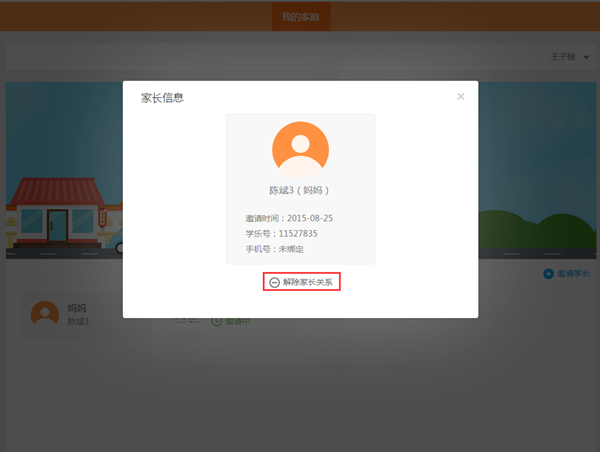This screenshot has height=452, width=600.
Task: Click the 邀请家长 link text
Action: pyautogui.click(x=573, y=274)
